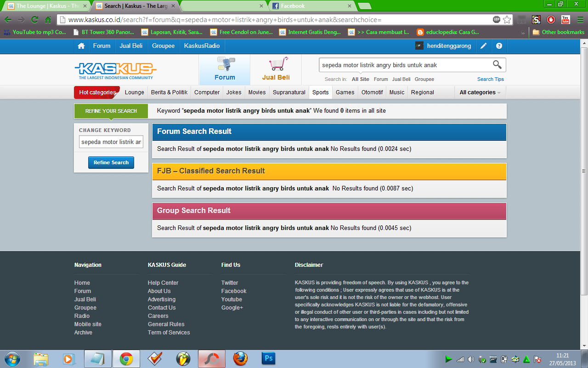Open Groupee in top navigation bar
This screenshot has height=368, width=588.
tap(163, 46)
